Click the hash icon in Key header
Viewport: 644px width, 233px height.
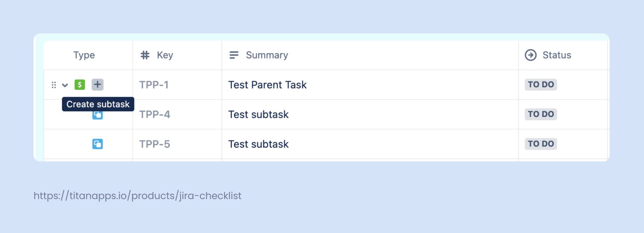pyautogui.click(x=145, y=55)
